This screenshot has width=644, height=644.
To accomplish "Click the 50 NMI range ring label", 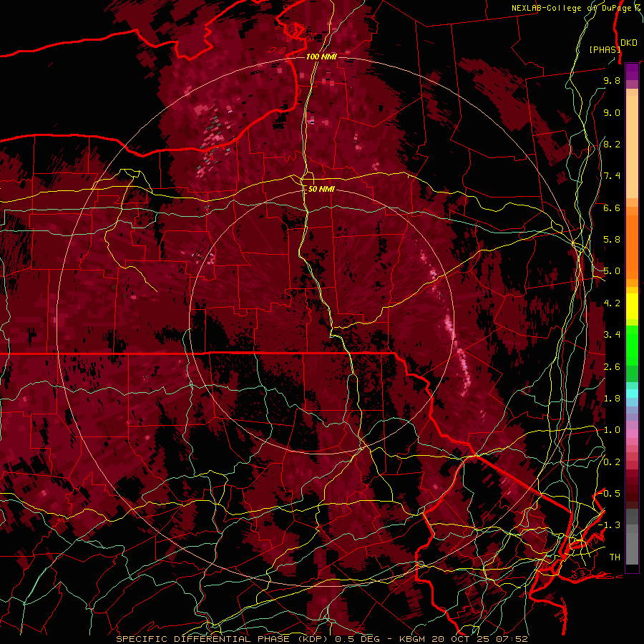I will [x=321, y=190].
